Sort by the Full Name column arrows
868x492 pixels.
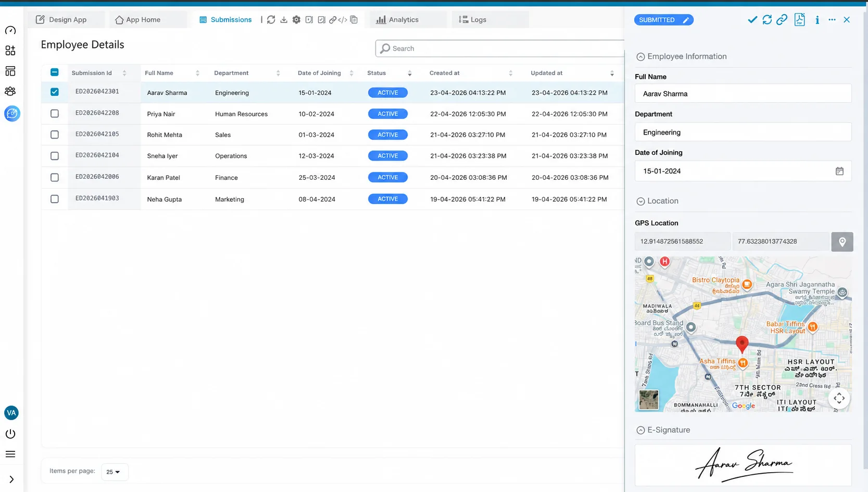197,73
